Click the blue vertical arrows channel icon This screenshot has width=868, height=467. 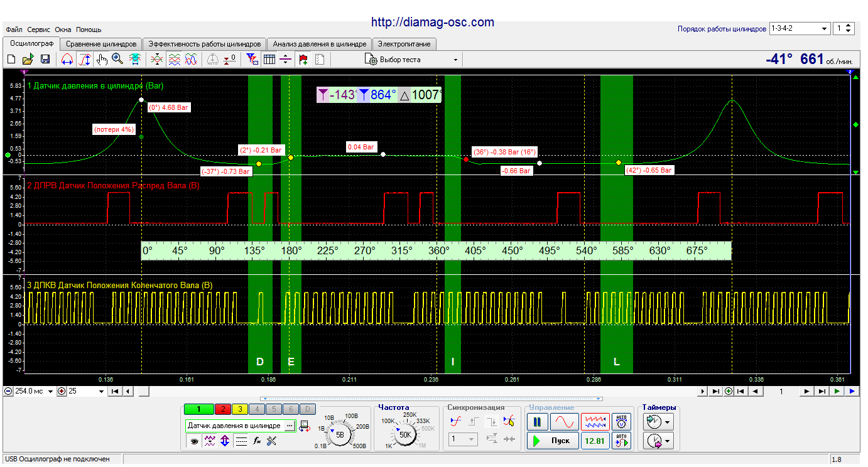[x=225, y=441]
